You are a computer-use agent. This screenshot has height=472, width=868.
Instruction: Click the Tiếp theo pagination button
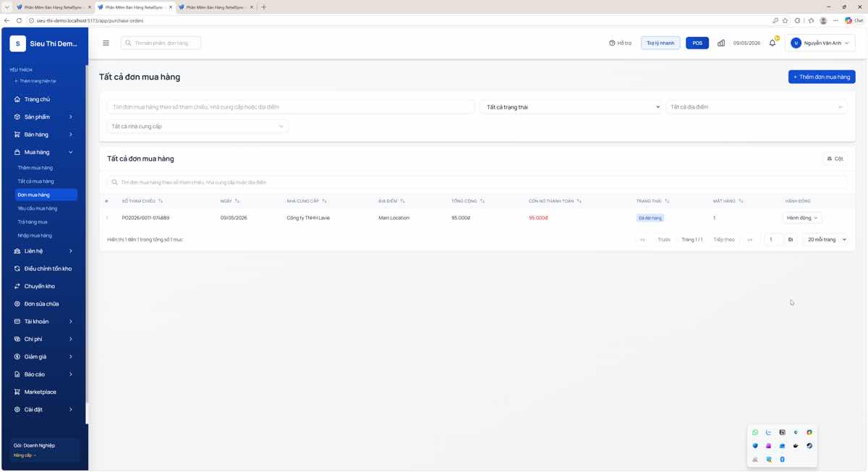click(x=724, y=240)
